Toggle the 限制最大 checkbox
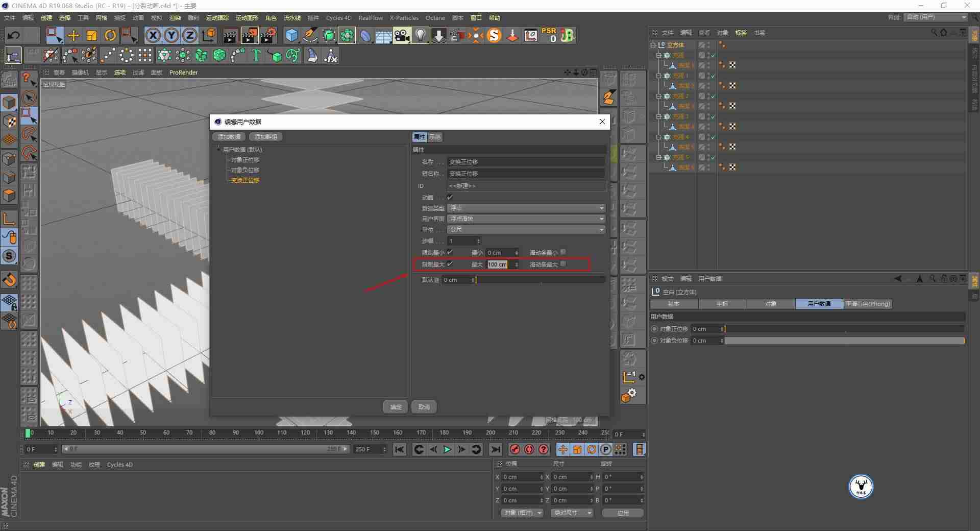 tap(450, 264)
